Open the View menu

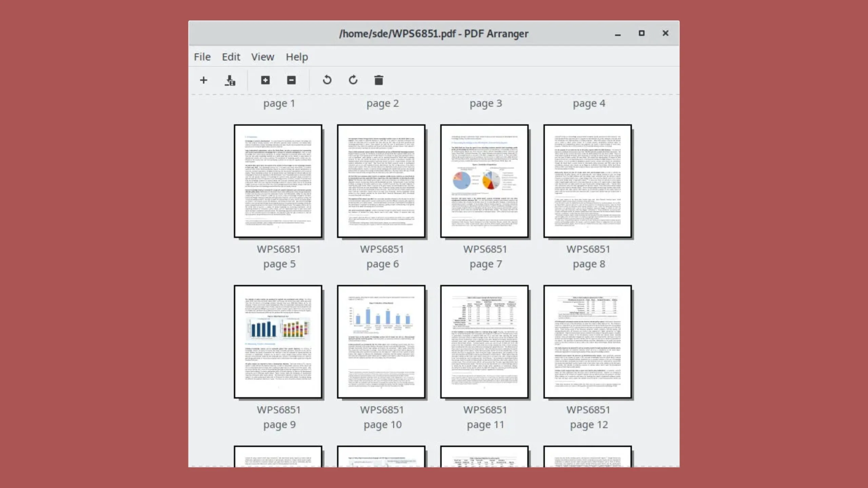tap(262, 57)
